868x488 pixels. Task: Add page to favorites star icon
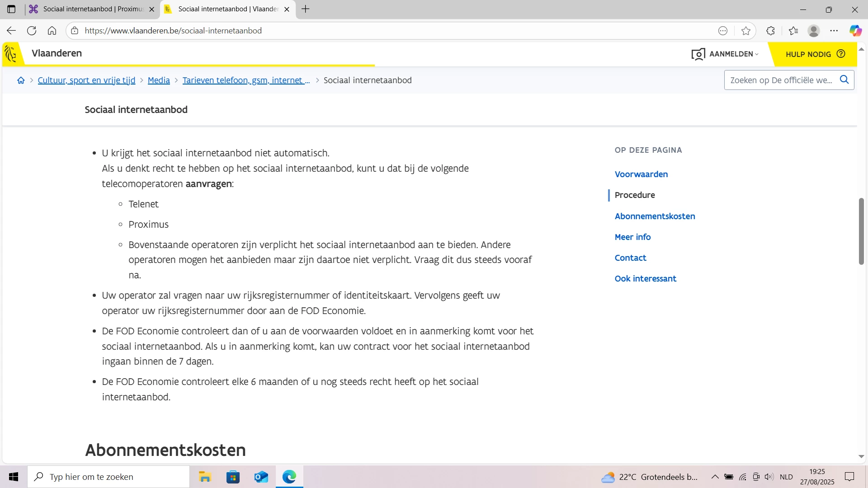point(746,31)
